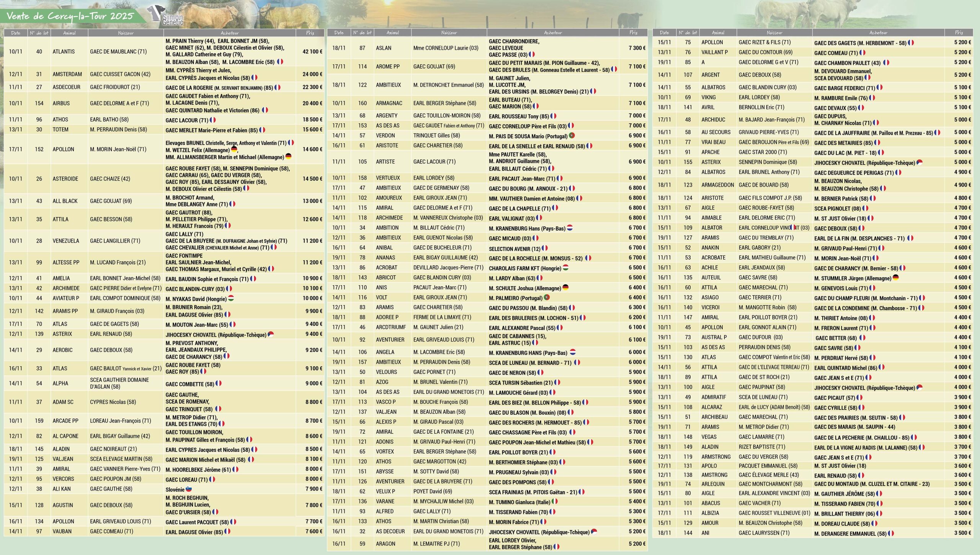Click the 42 100 € price cell

(x=312, y=52)
